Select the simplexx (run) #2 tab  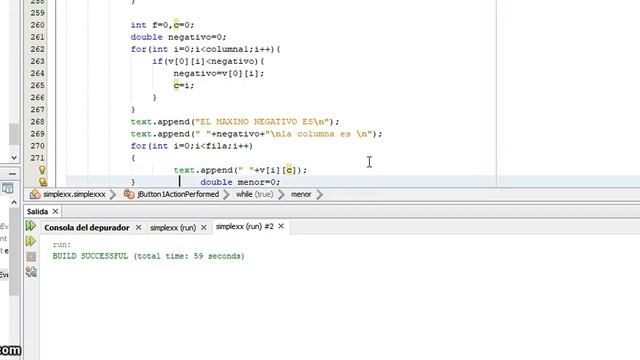pyautogui.click(x=244, y=226)
